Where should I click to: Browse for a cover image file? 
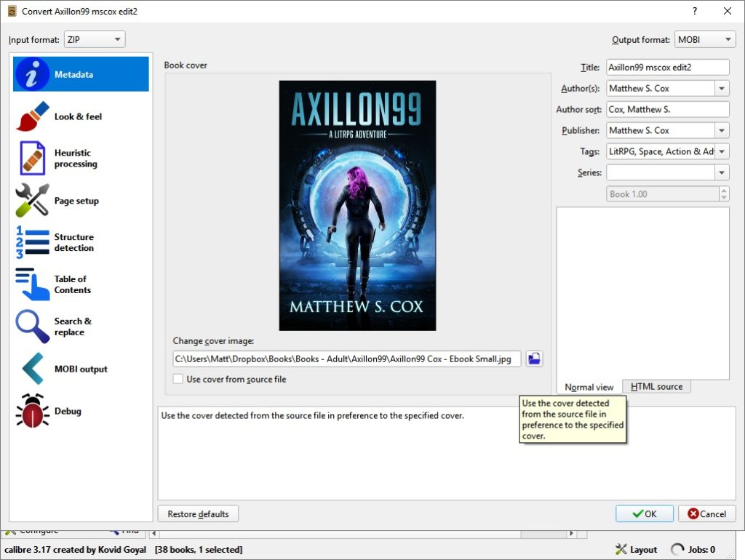coord(534,359)
